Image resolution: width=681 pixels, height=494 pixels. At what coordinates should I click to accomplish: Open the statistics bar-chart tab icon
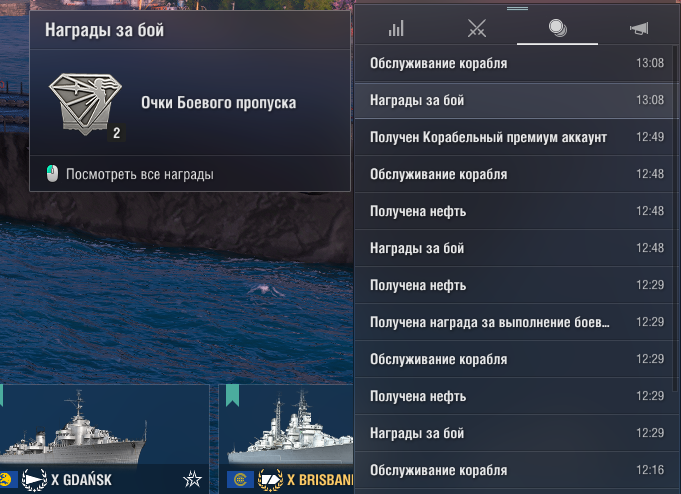tap(396, 29)
